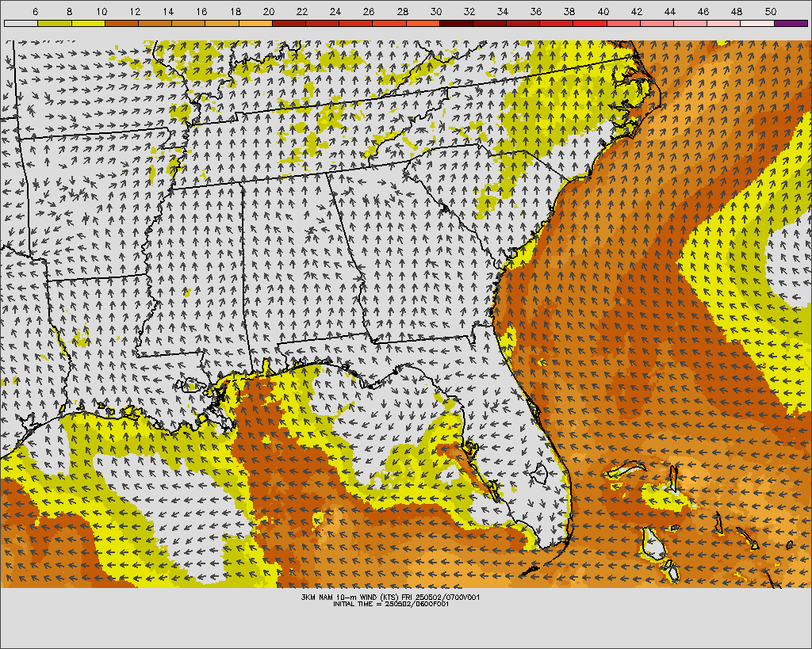Click the legend label "24"
Viewport: 812px width, 649px height.
335,11
